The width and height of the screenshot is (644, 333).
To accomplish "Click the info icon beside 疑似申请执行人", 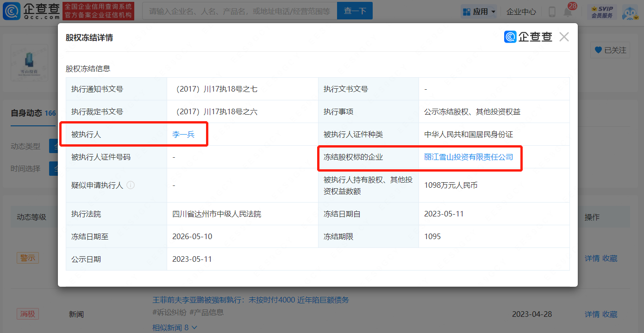I will 131,185.
